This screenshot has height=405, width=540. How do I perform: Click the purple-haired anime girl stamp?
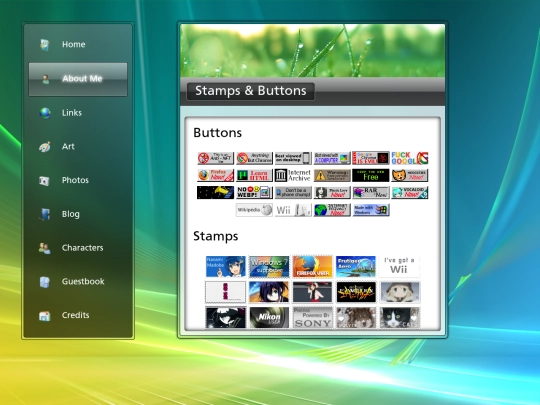[269, 292]
